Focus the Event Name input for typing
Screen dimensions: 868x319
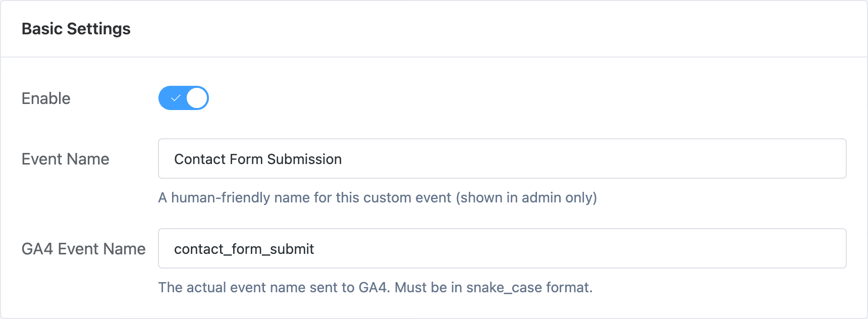point(454,159)
